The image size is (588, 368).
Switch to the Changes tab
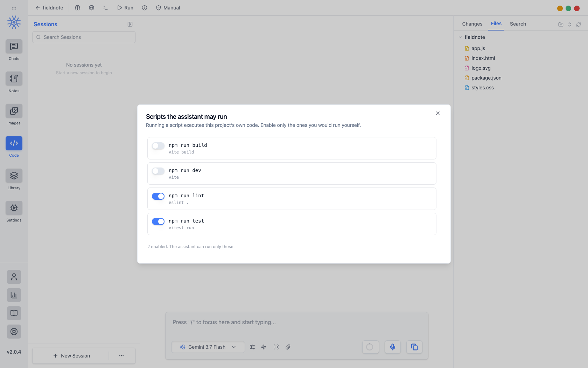point(472,24)
